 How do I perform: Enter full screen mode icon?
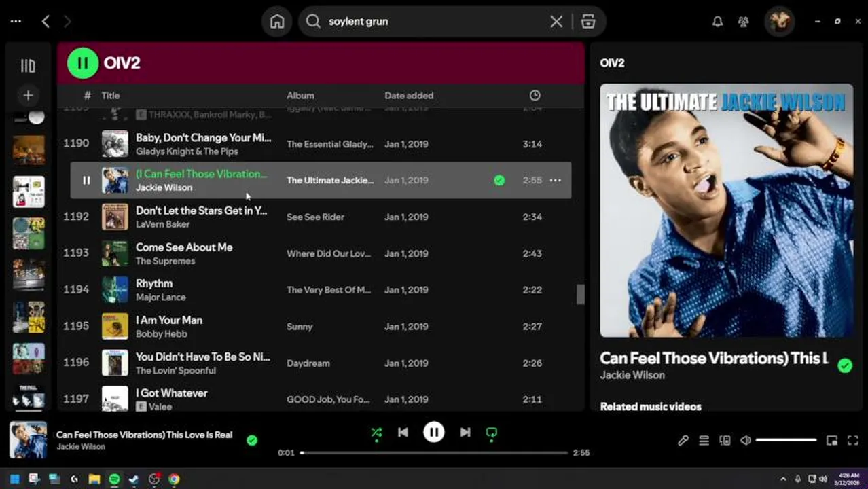854,441
